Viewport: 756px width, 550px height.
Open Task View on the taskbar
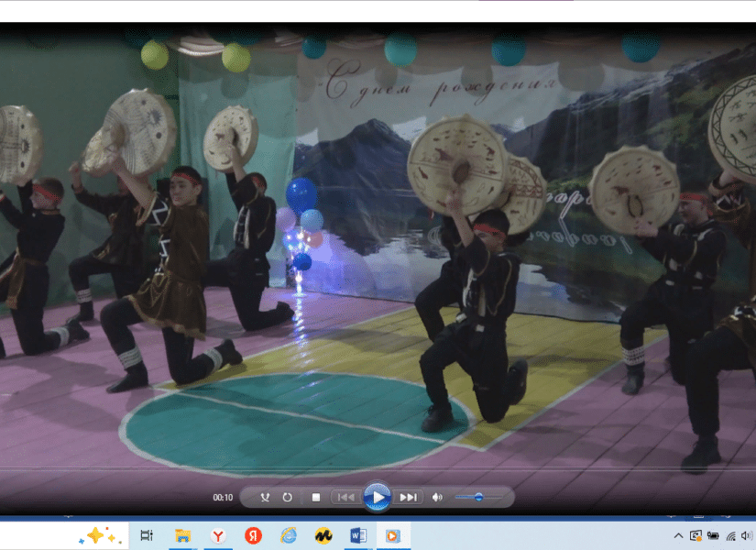click(147, 535)
